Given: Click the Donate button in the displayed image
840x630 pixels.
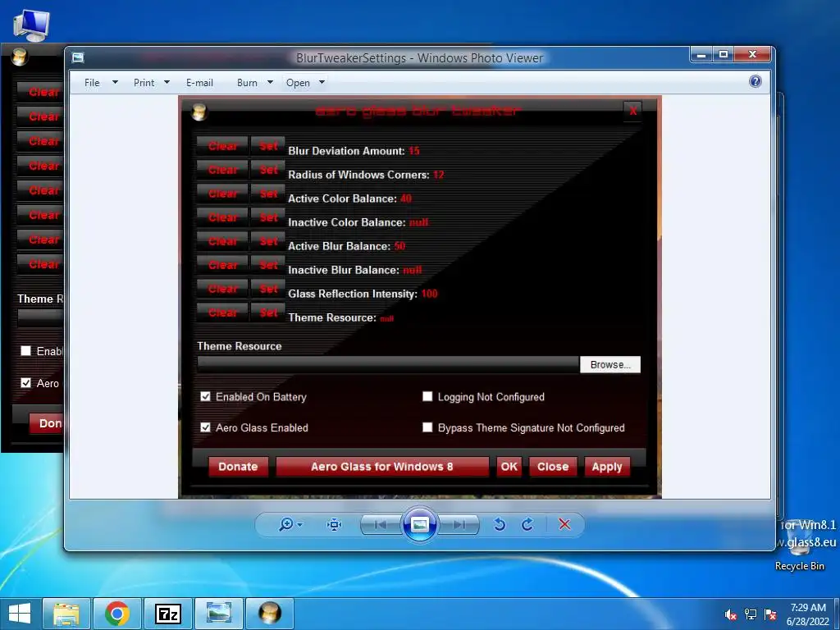Looking at the screenshot, I should [238, 467].
